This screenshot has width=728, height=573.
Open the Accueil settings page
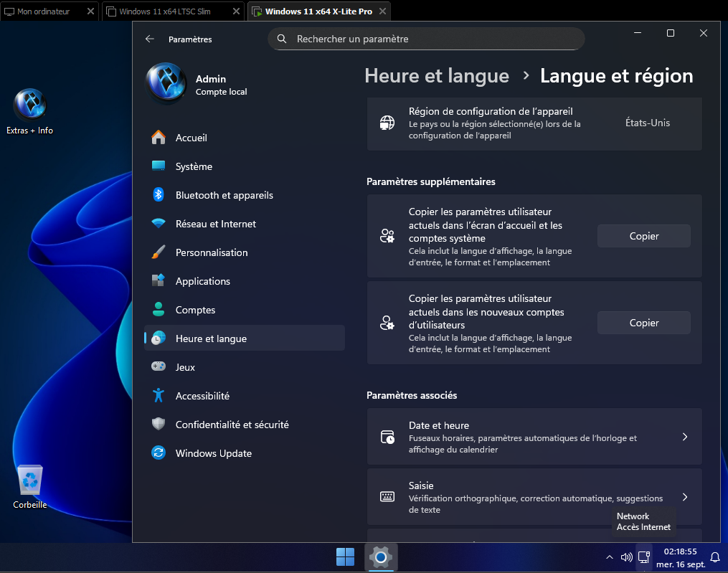(244, 138)
